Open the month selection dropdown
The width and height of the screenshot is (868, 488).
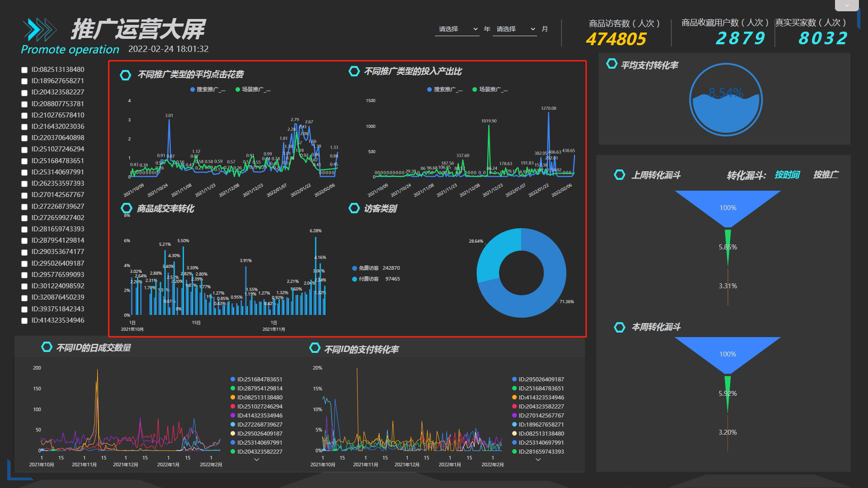coord(515,29)
